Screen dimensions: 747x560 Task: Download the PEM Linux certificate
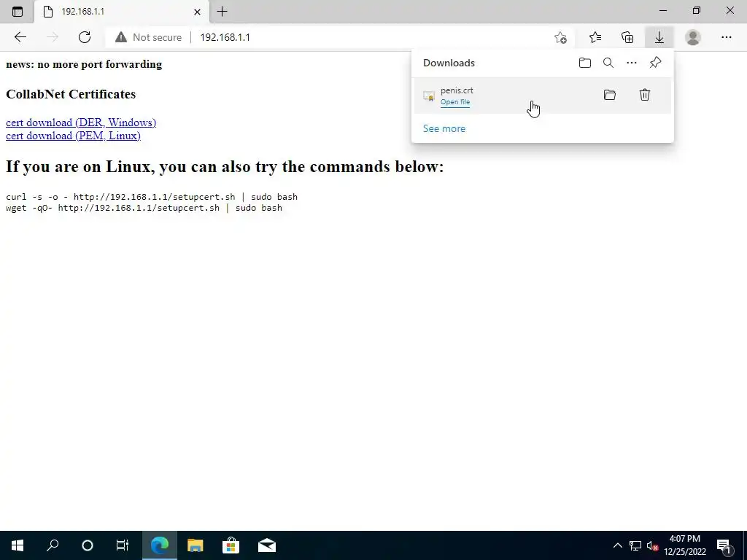click(x=74, y=136)
